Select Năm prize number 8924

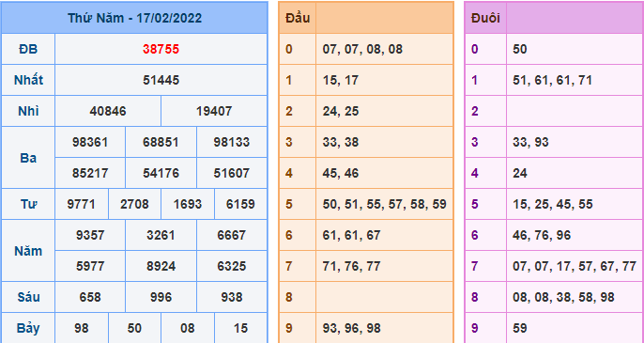click(x=161, y=266)
